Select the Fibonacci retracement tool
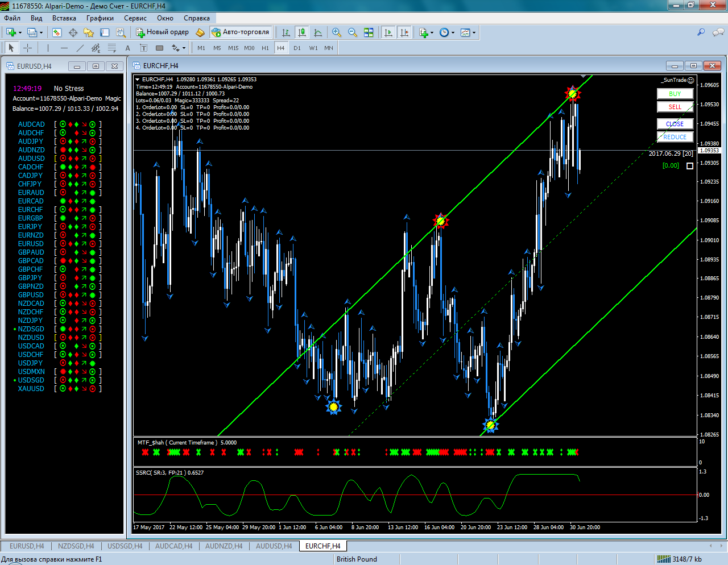728x565 pixels. click(112, 48)
